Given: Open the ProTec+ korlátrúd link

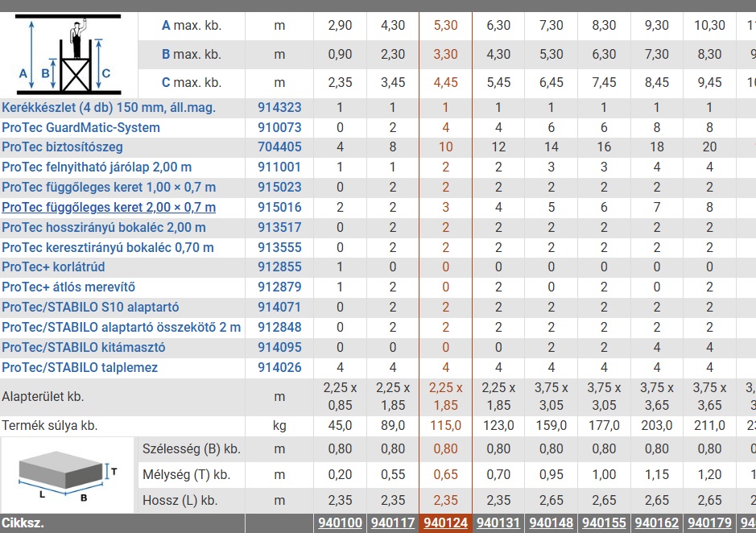Looking at the screenshot, I should pos(53,266).
